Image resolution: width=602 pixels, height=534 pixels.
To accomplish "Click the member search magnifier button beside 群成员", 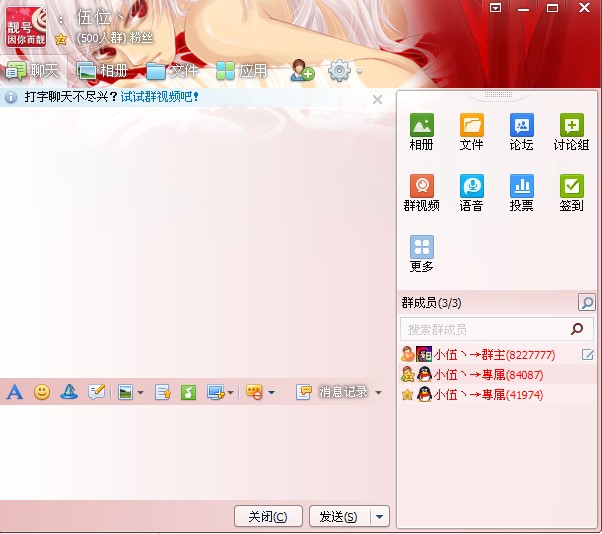I will pos(586,303).
